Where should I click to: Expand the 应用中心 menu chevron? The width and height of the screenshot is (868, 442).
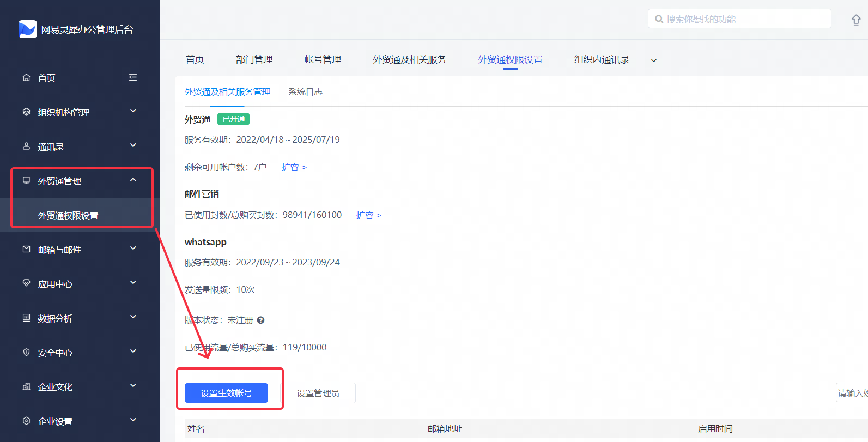(x=133, y=283)
